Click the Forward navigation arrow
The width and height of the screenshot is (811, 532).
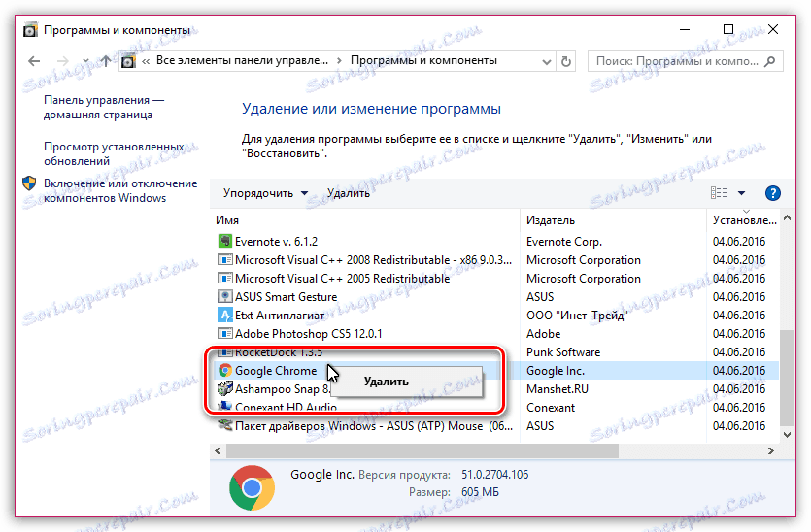(x=62, y=61)
